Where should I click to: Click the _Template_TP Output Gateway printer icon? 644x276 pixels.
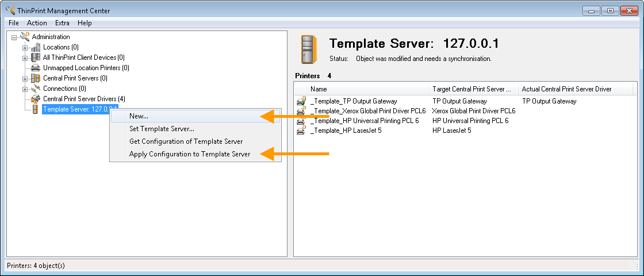coord(301,101)
